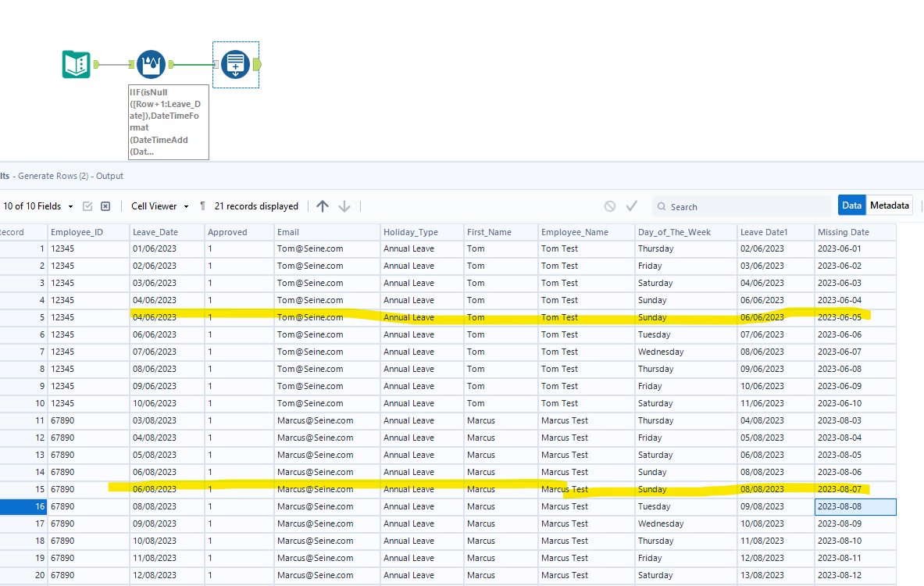924x586 pixels.
Task: Click the Search field in results
Action: pyautogui.click(x=742, y=207)
